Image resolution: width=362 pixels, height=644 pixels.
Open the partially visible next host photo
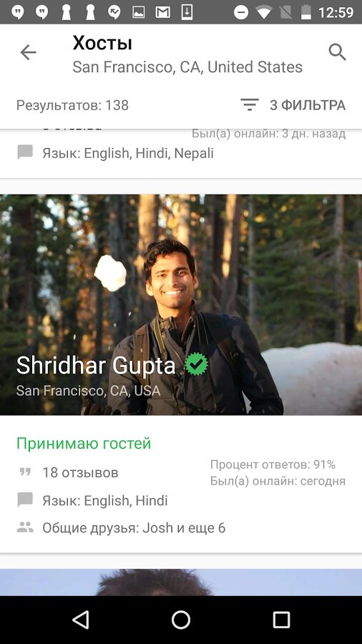(181, 582)
